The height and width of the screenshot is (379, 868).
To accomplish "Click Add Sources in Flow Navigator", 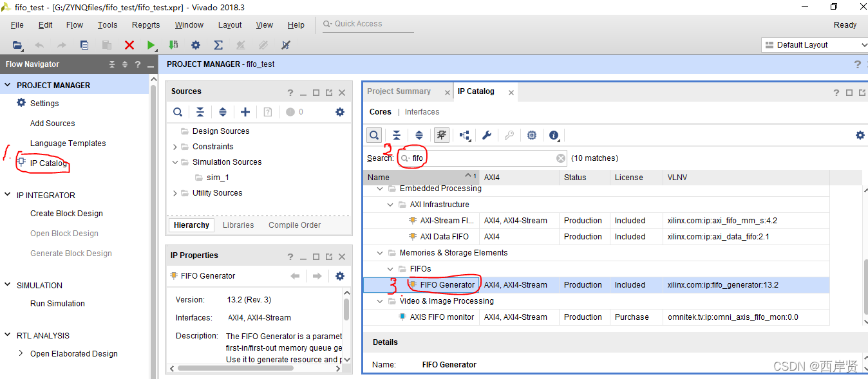I will [52, 124].
